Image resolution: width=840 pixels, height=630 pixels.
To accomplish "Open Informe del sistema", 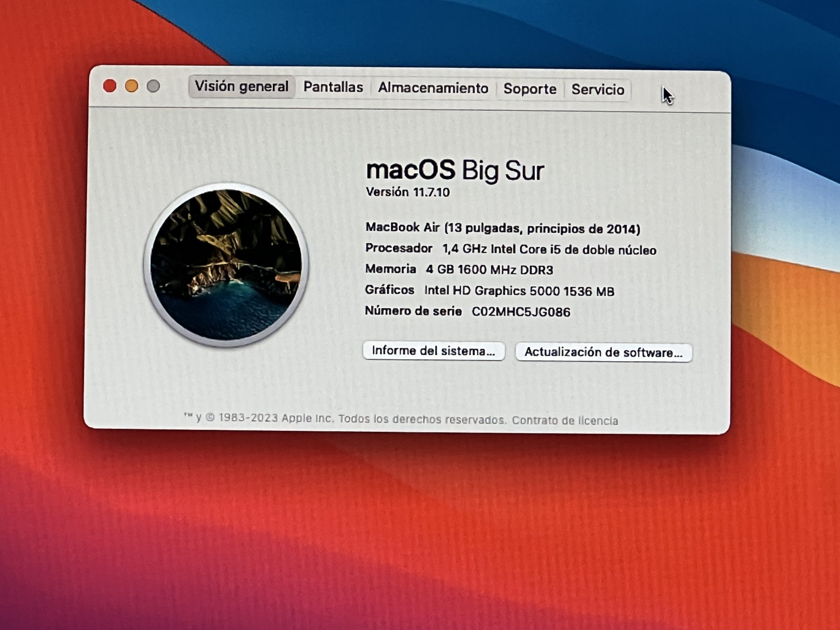I will [433, 351].
